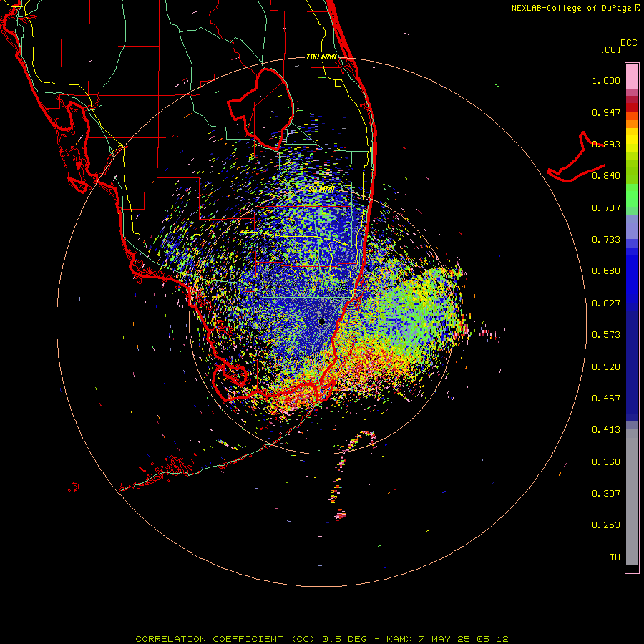Image resolution: width=644 pixels, height=644 pixels.
Task: Pick the light pink swatch beside 1.000
Action: point(632,77)
